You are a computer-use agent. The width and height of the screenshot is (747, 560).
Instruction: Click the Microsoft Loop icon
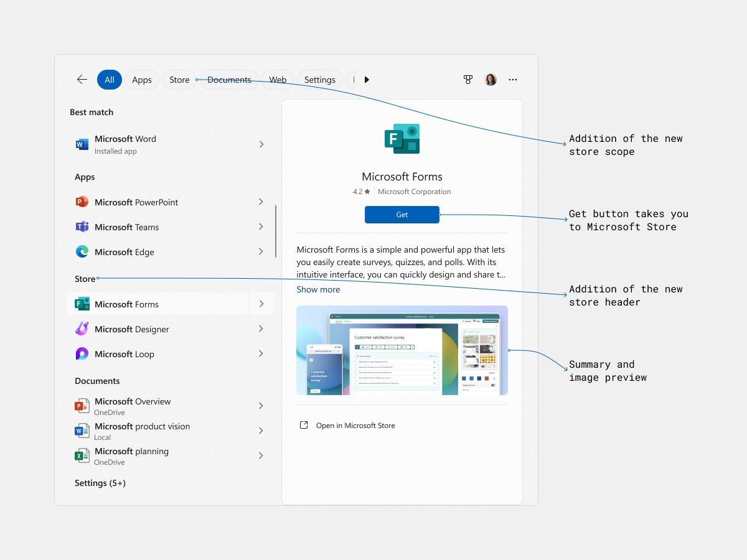(x=82, y=354)
